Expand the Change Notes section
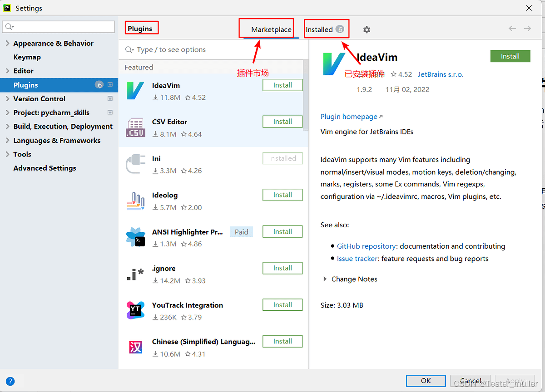The width and height of the screenshot is (545, 392). (x=325, y=279)
